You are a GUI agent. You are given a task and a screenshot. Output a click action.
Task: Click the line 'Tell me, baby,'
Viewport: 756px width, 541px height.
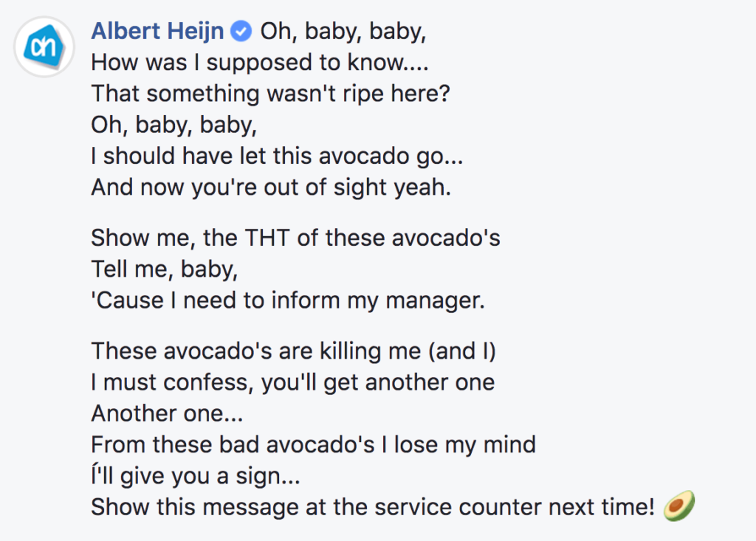165,269
